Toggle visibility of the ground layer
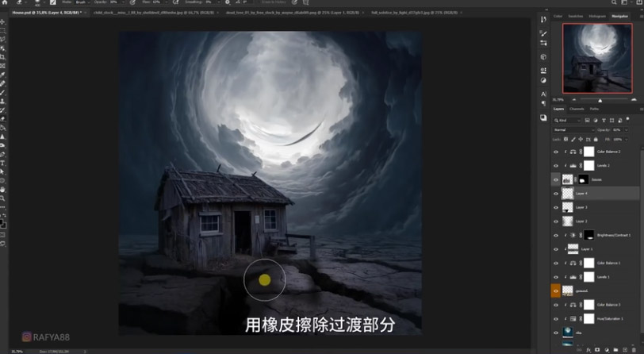644x354 pixels. click(555, 291)
